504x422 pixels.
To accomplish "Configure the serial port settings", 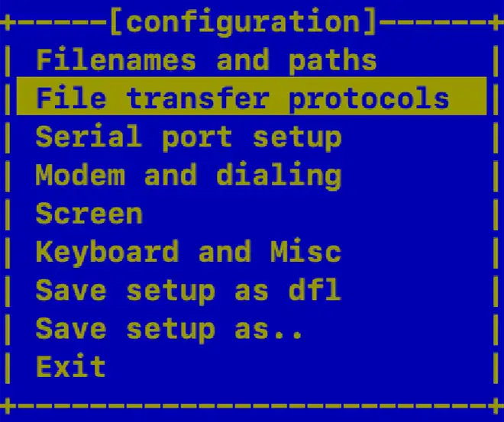I will coord(188,137).
